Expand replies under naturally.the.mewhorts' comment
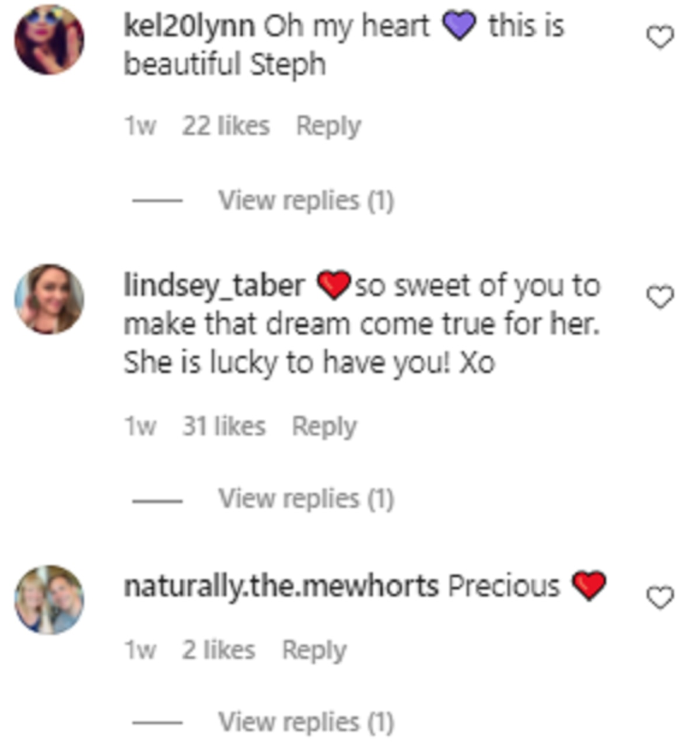The image size is (700, 748). 306,722
